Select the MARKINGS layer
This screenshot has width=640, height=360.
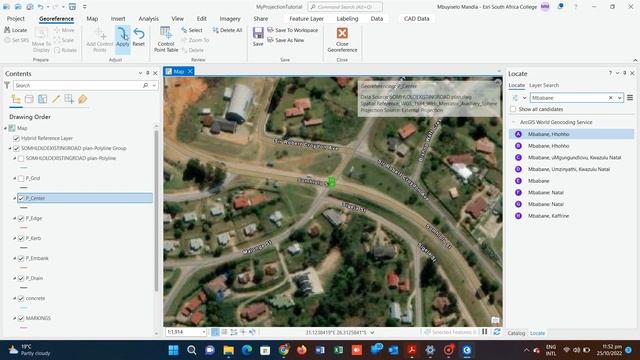(x=38, y=318)
